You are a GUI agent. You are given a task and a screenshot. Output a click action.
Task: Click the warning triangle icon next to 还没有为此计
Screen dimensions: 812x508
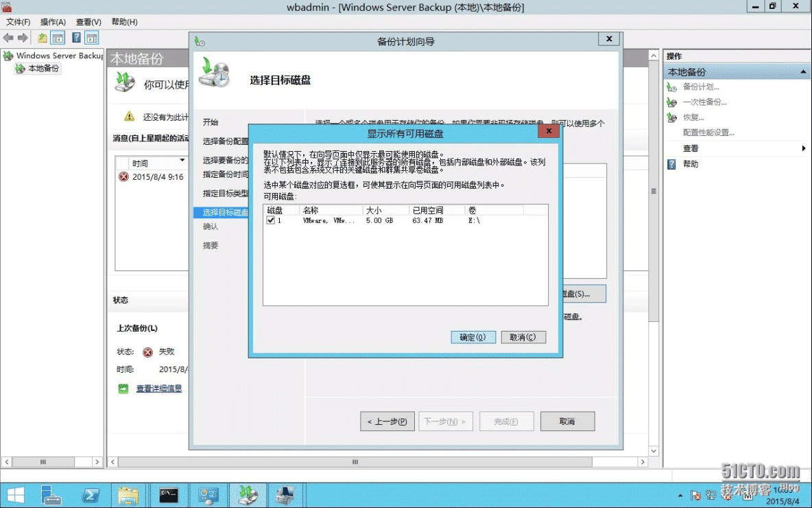(130, 117)
